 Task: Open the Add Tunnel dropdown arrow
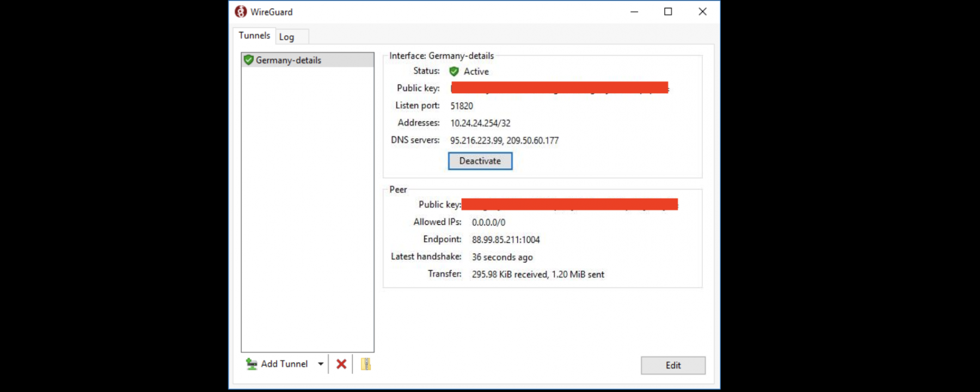[x=321, y=364]
